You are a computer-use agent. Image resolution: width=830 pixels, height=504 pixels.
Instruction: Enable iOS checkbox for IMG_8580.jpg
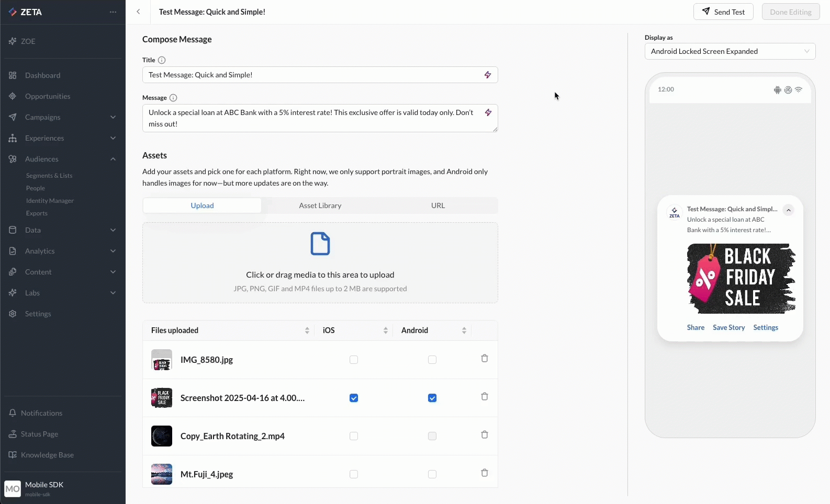[x=354, y=360]
